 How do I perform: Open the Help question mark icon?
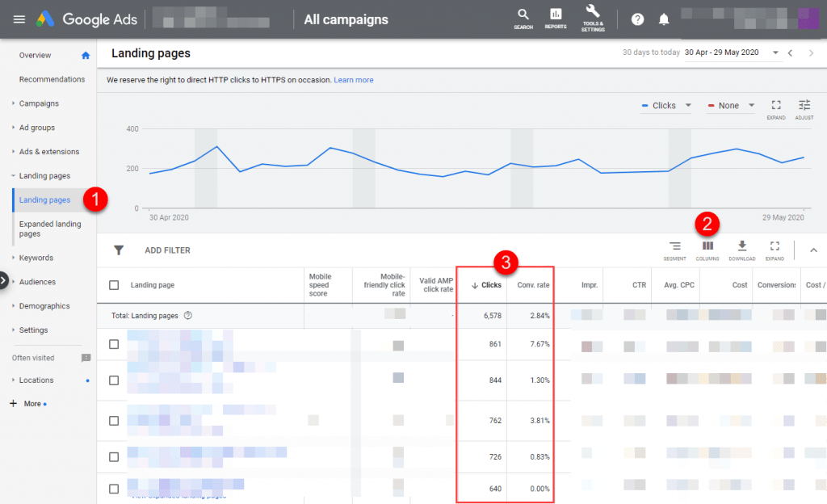638,19
